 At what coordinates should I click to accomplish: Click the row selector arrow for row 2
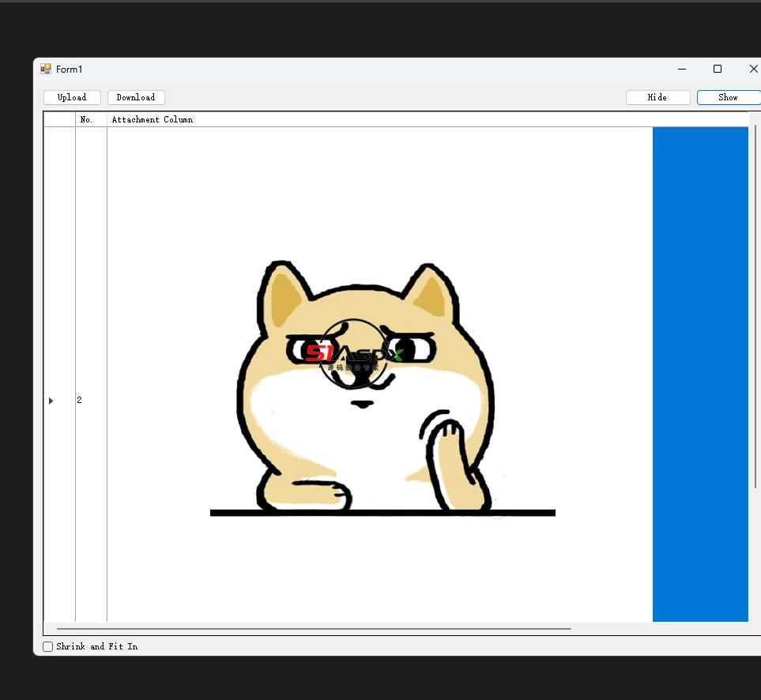51,401
